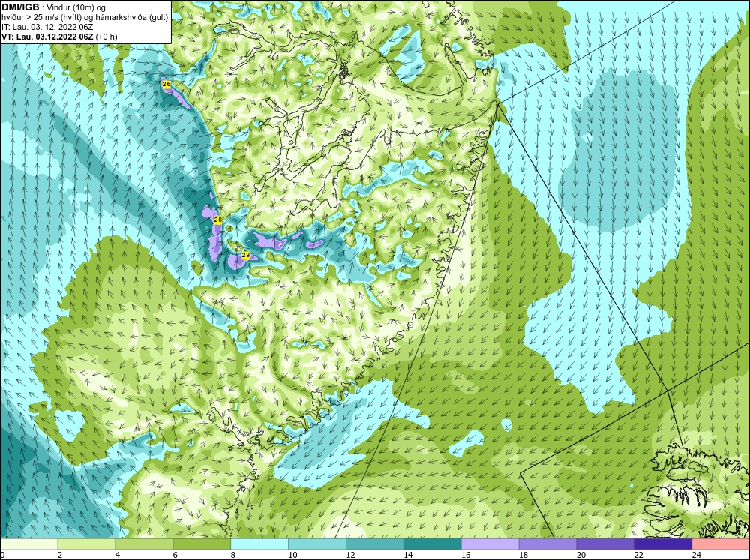Click the 20–22 m/s violet legend swatch
The height and width of the screenshot is (560, 750).
(605, 544)
